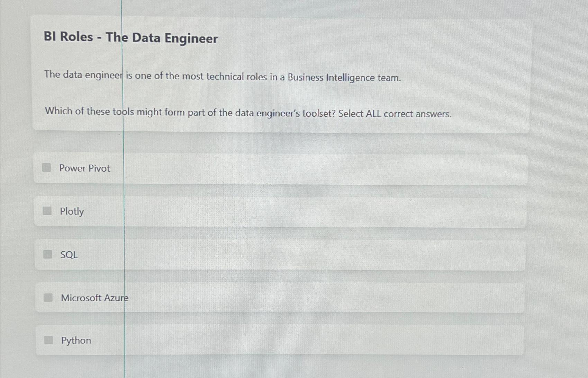Viewport: 588px width, 378px height.
Task: Click the Plotly label text
Action: (71, 211)
